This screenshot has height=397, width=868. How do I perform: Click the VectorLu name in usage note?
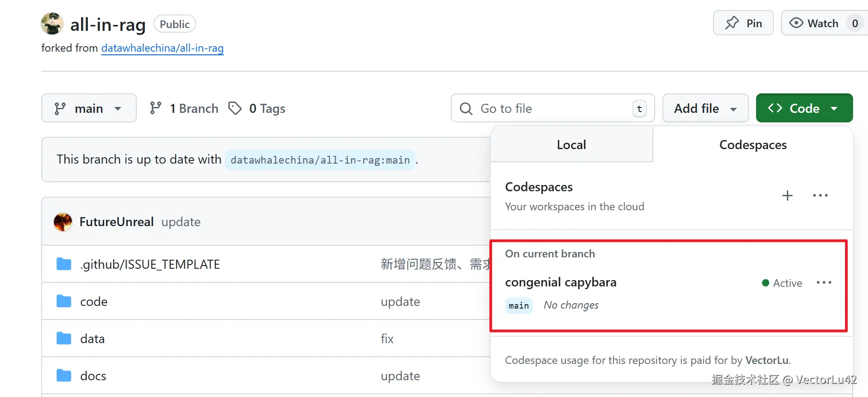pos(767,360)
